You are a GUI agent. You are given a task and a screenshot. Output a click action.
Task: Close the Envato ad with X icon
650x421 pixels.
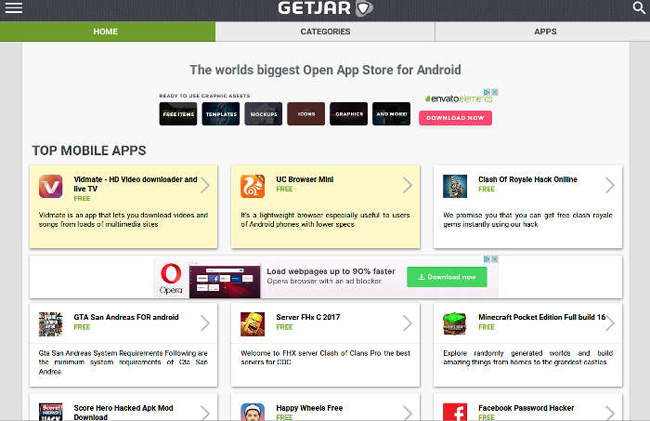click(x=495, y=92)
